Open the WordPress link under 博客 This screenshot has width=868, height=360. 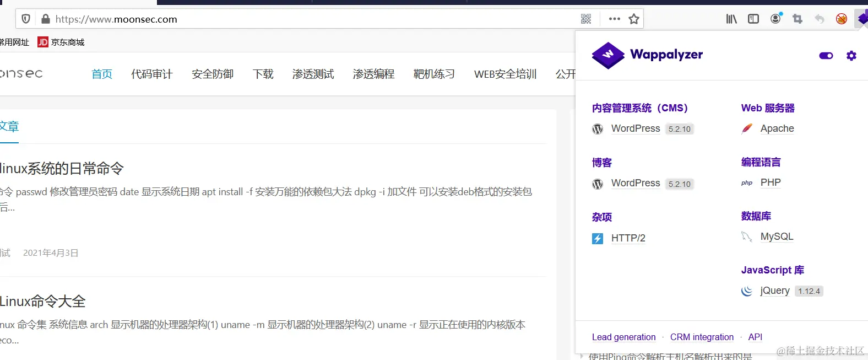coord(636,183)
